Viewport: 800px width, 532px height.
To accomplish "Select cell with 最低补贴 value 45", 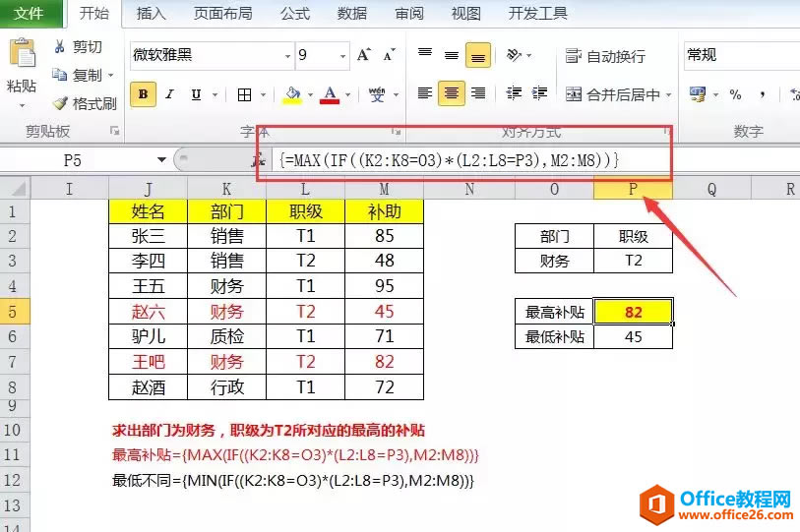I will tap(633, 336).
